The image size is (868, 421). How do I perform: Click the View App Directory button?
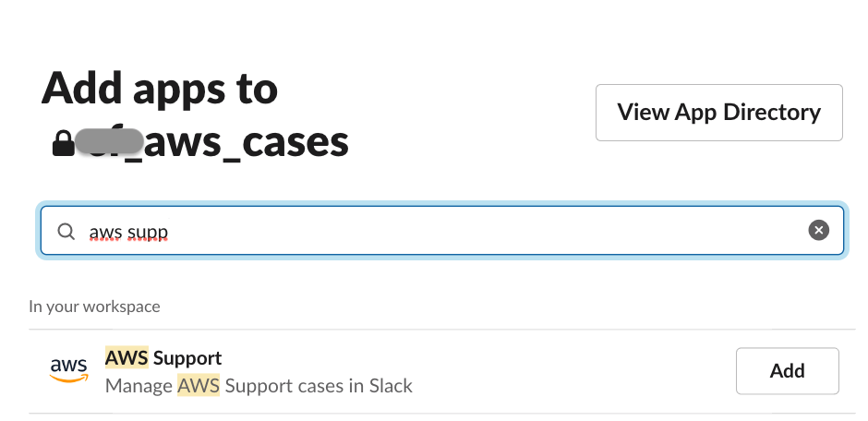[x=718, y=113]
